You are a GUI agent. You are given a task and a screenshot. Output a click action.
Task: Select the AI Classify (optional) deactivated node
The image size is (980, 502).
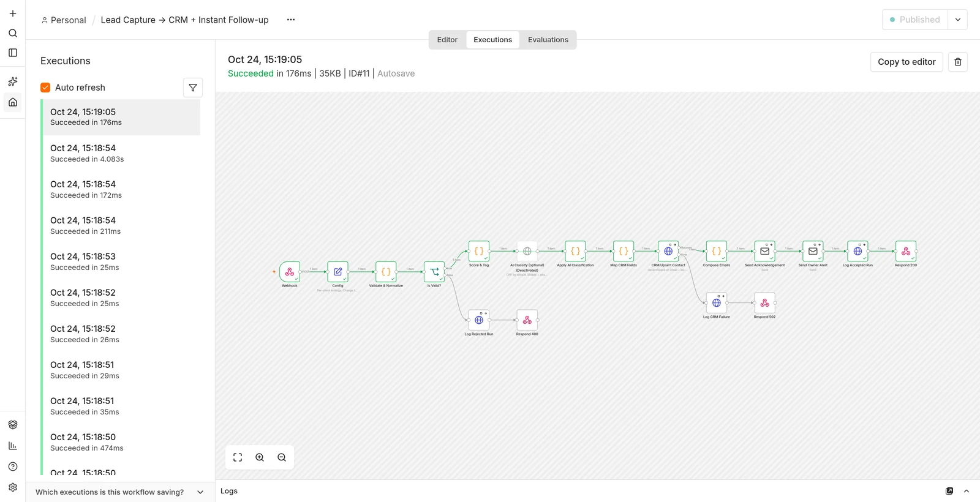tap(527, 251)
